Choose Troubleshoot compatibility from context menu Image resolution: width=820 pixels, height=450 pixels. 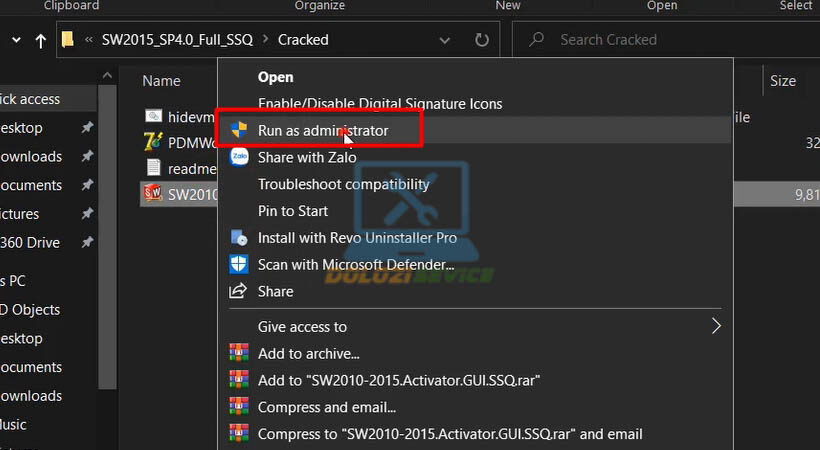click(x=343, y=184)
